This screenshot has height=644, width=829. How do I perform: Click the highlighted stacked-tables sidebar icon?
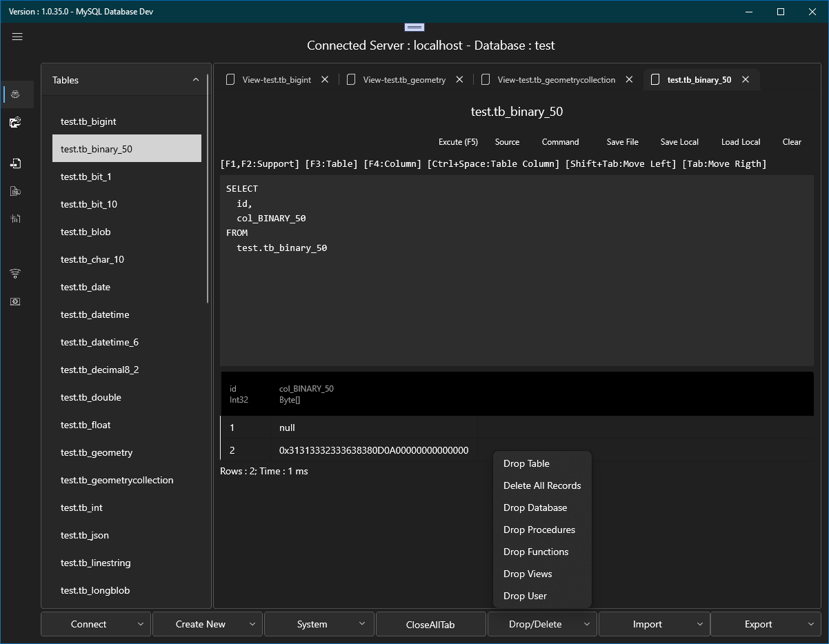tap(15, 94)
